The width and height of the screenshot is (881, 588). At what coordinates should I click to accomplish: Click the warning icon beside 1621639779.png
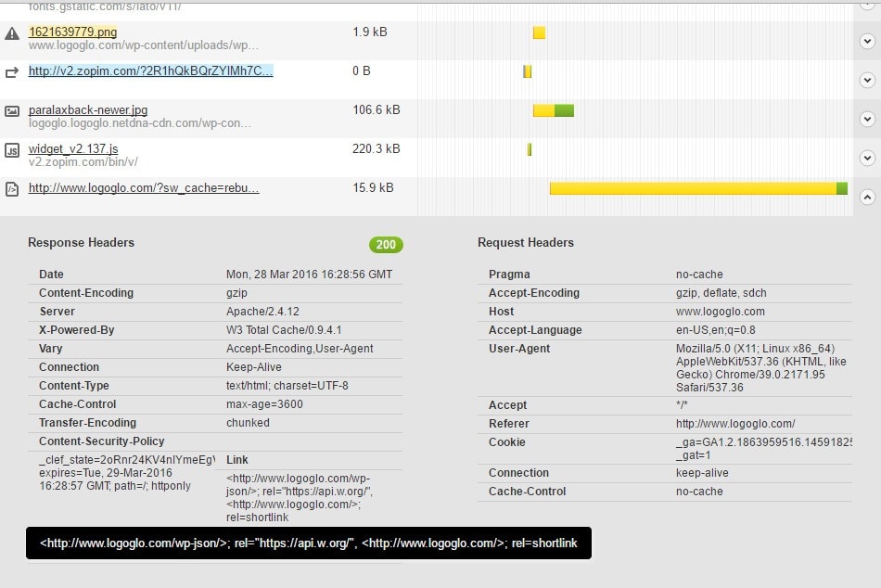point(12,33)
